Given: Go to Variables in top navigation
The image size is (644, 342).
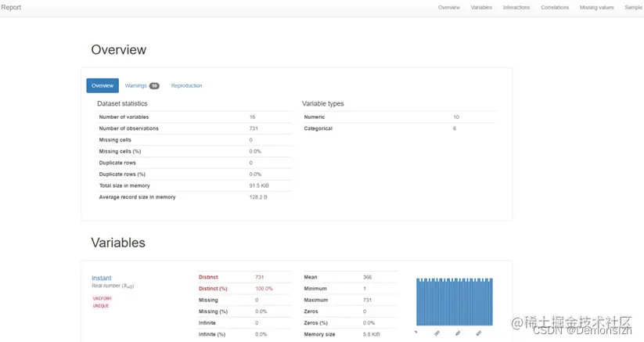Looking at the screenshot, I should point(481,7).
